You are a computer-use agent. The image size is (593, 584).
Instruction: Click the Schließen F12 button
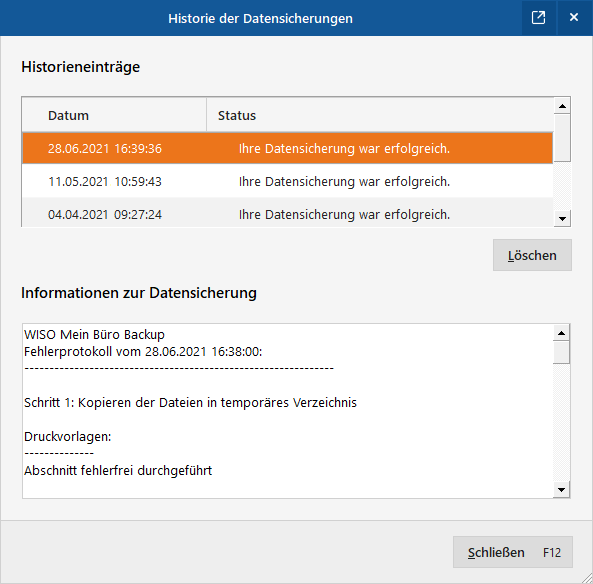point(513,552)
